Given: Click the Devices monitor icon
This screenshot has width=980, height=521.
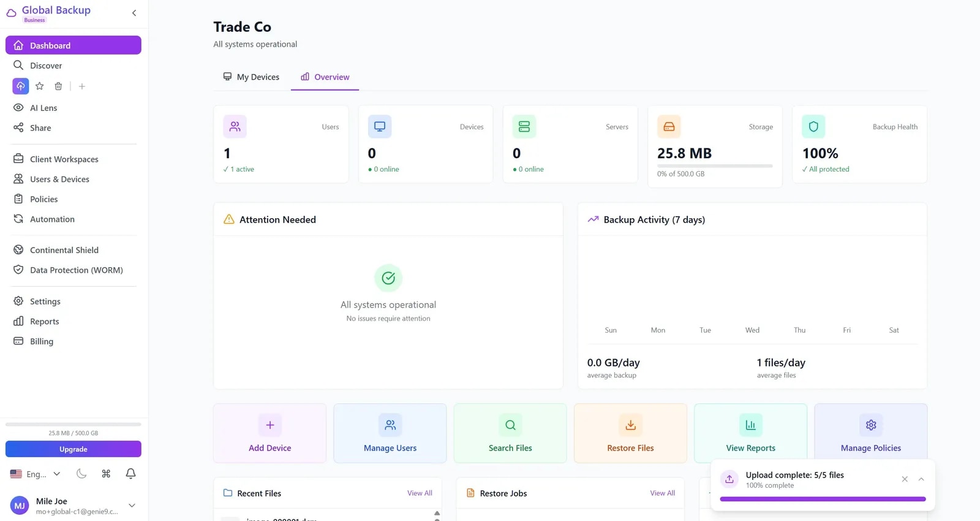Looking at the screenshot, I should pos(380,127).
